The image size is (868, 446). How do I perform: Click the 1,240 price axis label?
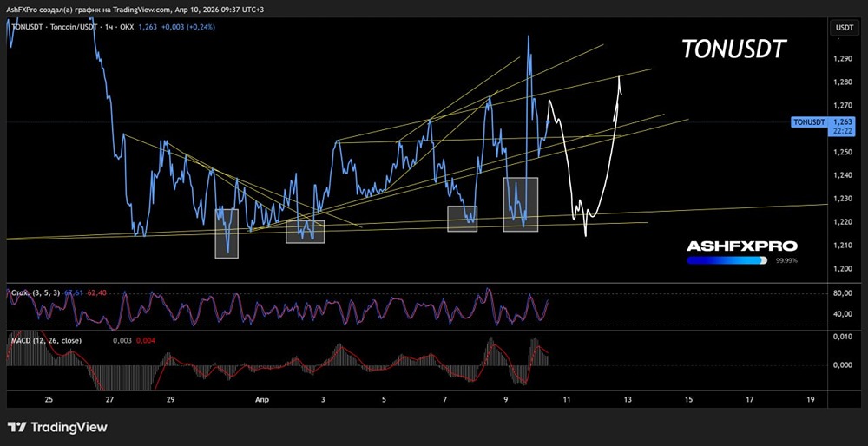point(841,175)
